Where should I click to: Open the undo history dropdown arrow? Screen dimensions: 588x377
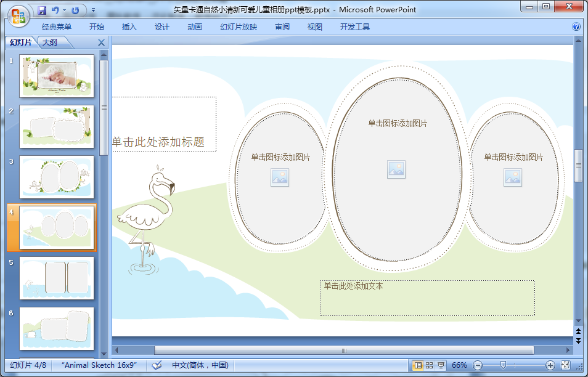tap(65, 10)
